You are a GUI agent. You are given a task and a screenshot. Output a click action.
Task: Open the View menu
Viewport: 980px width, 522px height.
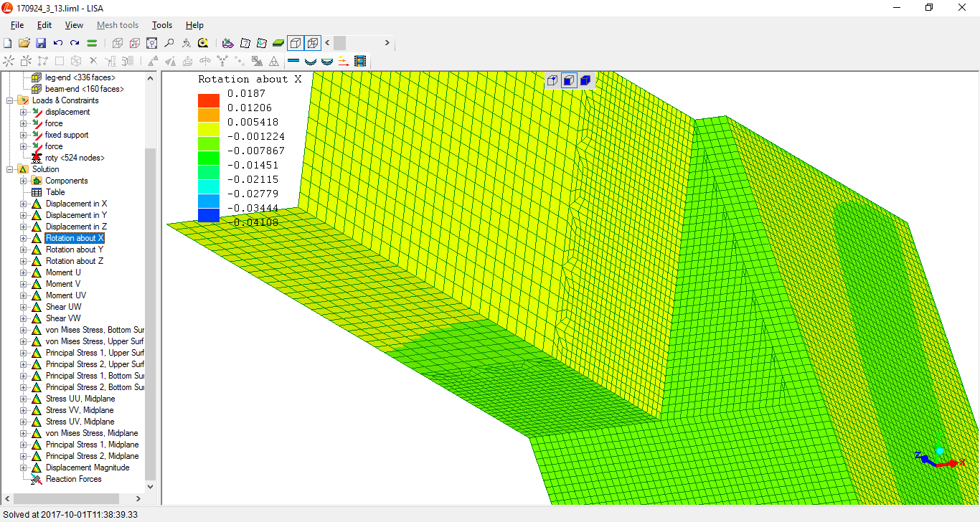click(x=74, y=25)
